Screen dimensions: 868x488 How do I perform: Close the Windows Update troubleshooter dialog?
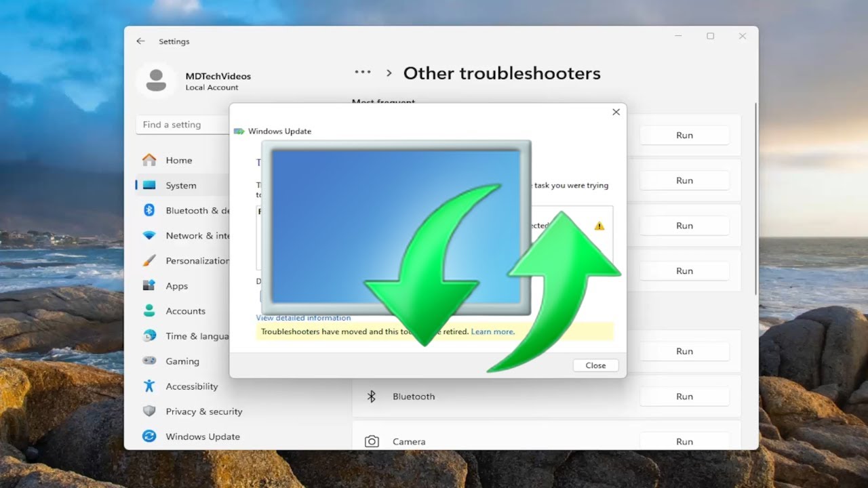(595, 365)
